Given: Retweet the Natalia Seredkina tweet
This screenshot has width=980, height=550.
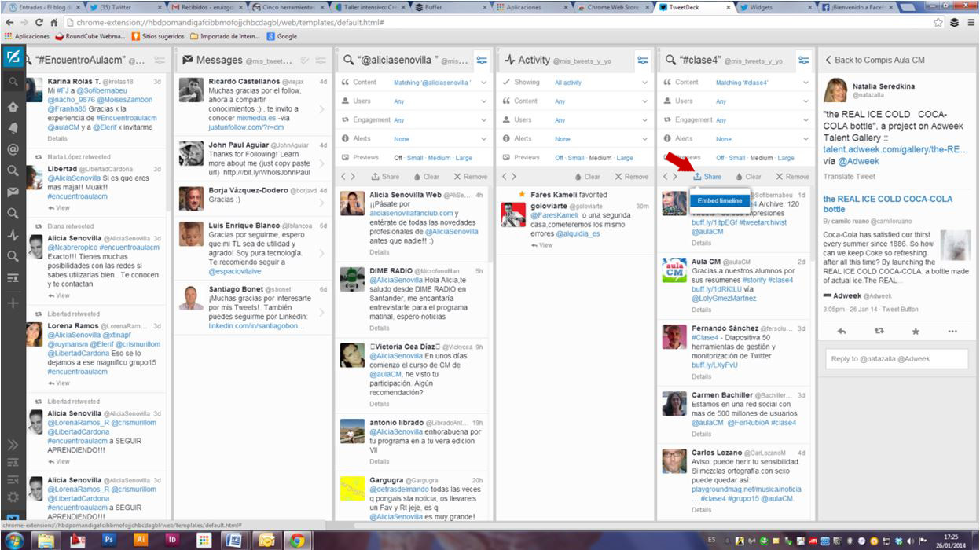Looking at the screenshot, I should [x=879, y=332].
